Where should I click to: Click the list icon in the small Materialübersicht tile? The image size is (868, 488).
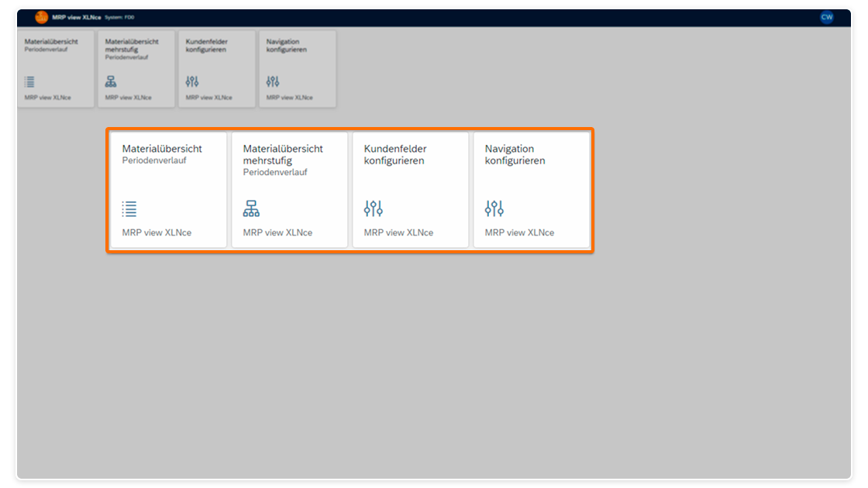pos(29,80)
